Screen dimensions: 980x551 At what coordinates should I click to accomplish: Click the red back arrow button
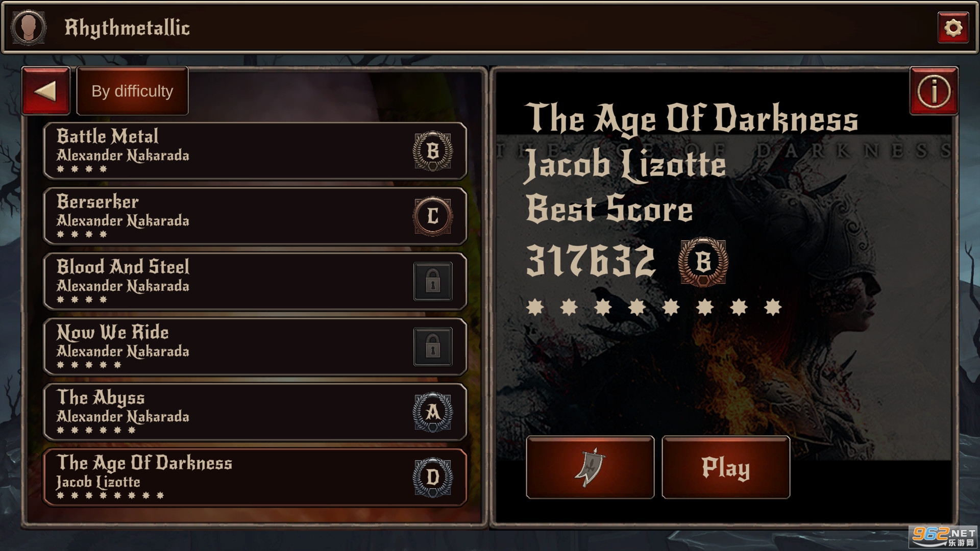[46, 91]
